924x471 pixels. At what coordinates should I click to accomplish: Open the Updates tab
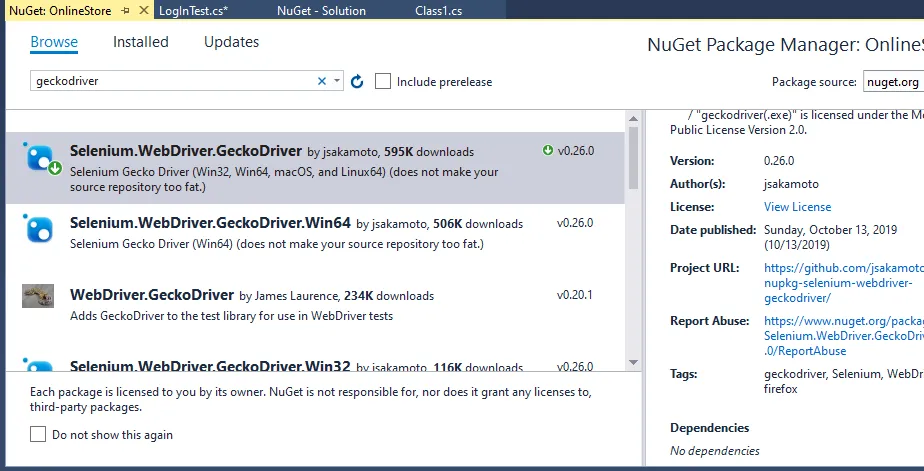232,42
